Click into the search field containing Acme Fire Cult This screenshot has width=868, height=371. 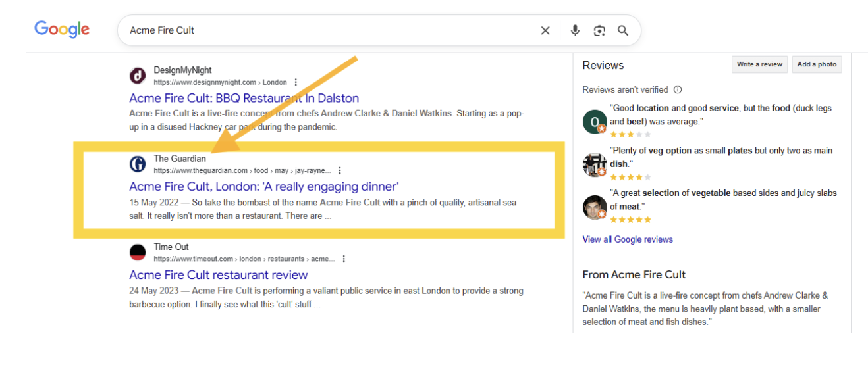click(329, 30)
